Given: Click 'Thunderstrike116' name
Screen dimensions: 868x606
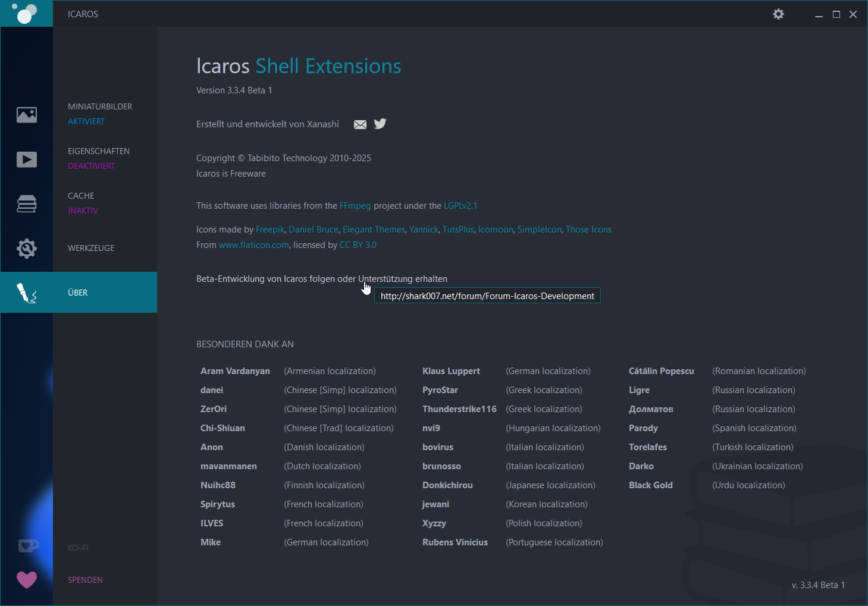Looking at the screenshot, I should pyautogui.click(x=459, y=409).
